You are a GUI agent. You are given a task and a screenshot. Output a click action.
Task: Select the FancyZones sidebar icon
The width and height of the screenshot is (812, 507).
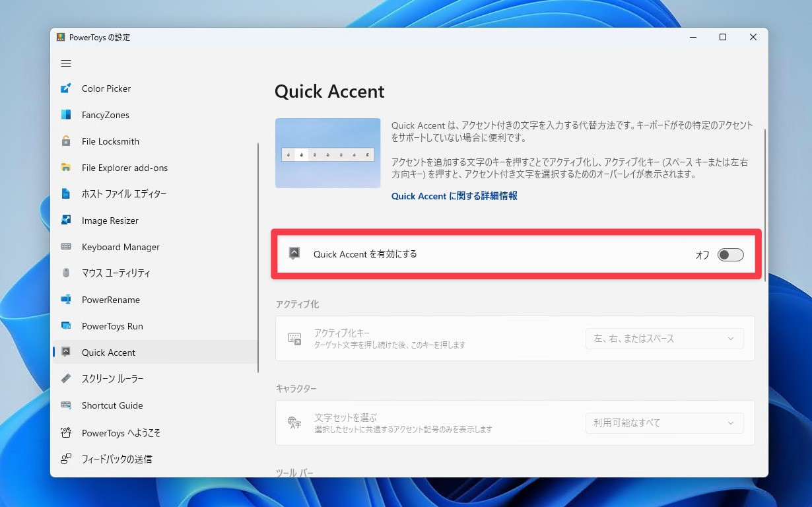click(x=67, y=115)
